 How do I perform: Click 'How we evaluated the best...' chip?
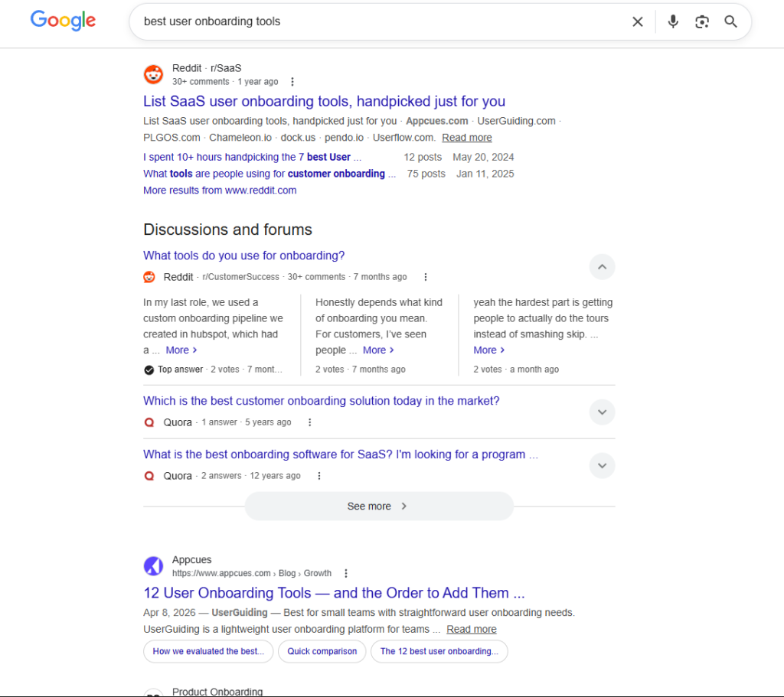coord(208,651)
